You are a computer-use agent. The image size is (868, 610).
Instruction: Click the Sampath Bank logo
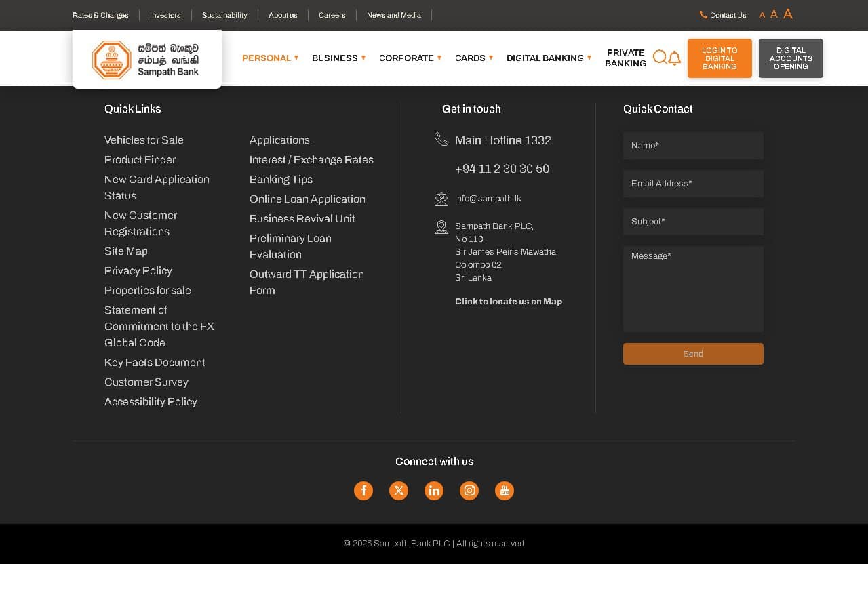click(146, 60)
